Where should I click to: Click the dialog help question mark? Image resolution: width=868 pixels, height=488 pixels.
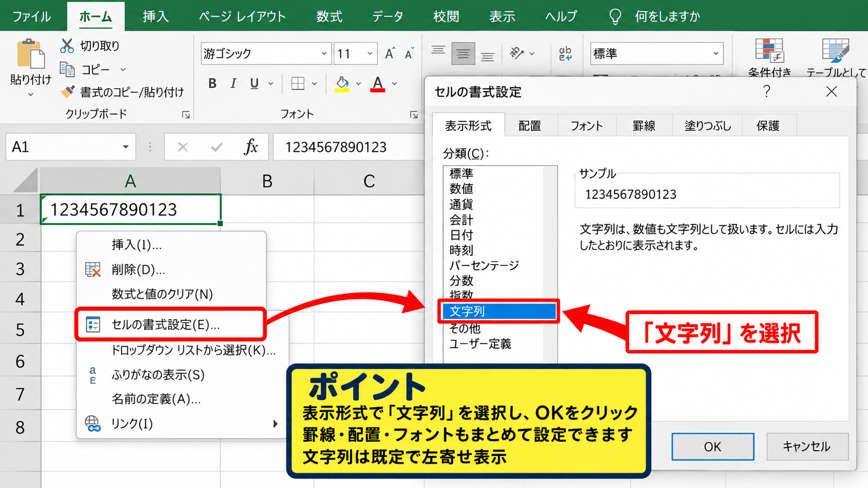tap(767, 91)
